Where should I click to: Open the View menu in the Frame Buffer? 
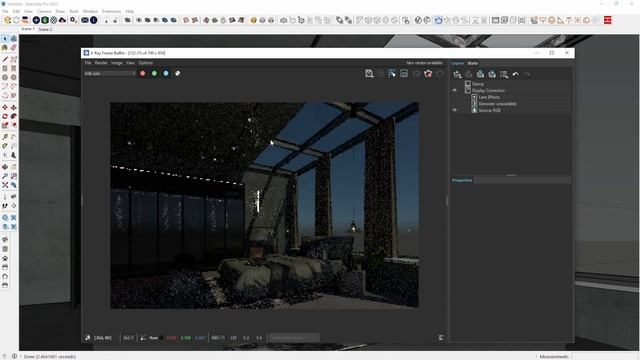tap(130, 63)
